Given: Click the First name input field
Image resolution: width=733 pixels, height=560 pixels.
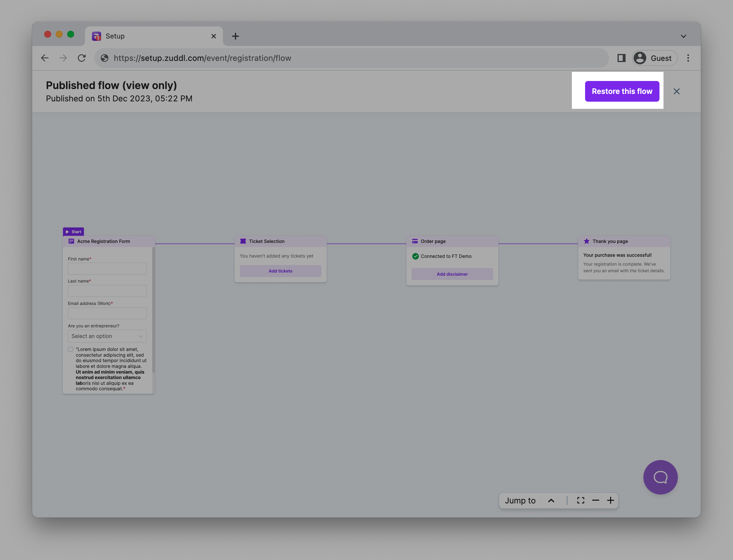Looking at the screenshot, I should pos(107,269).
